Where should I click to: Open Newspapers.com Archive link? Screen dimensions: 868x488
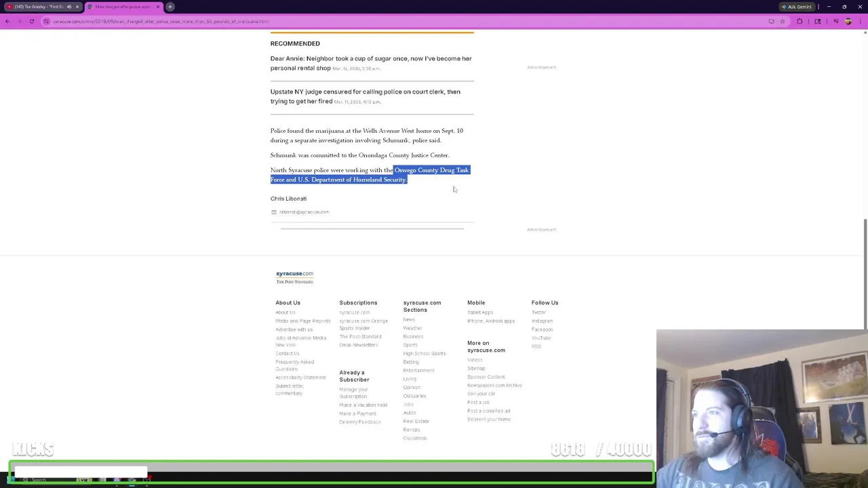point(494,386)
